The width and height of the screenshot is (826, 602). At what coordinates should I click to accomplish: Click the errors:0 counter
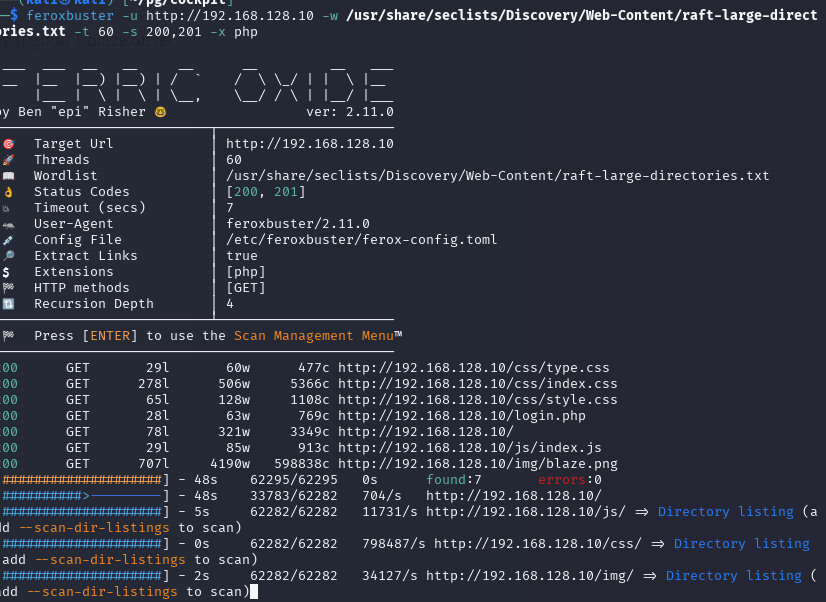[569, 480]
